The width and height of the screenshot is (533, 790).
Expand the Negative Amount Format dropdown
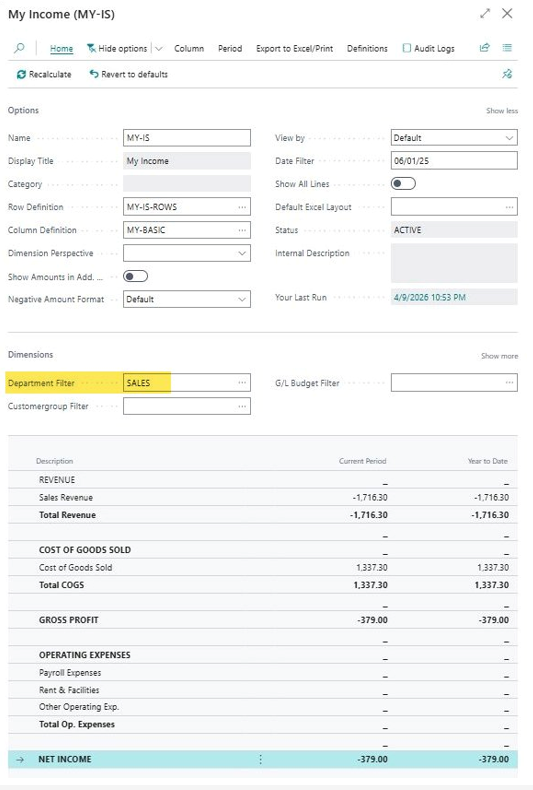tap(242, 299)
